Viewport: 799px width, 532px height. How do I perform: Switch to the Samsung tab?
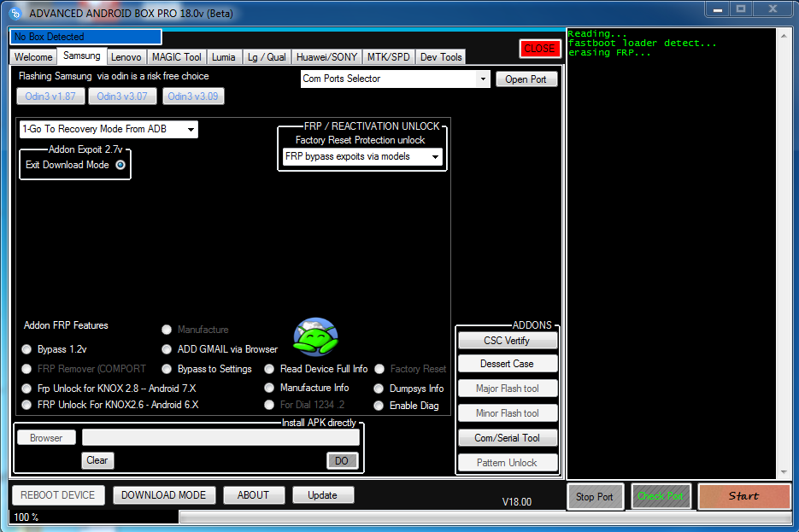(x=81, y=56)
